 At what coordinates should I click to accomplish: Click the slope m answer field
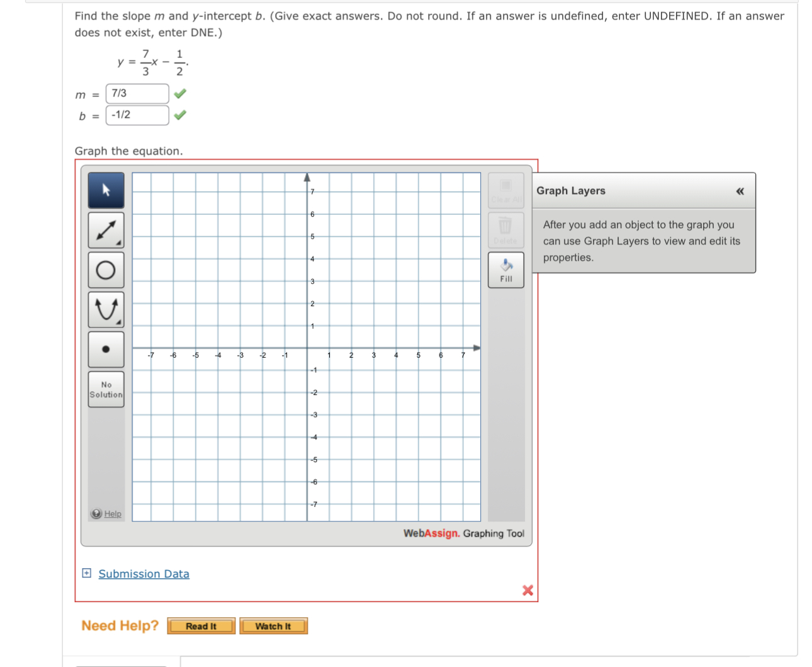(x=137, y=93)
